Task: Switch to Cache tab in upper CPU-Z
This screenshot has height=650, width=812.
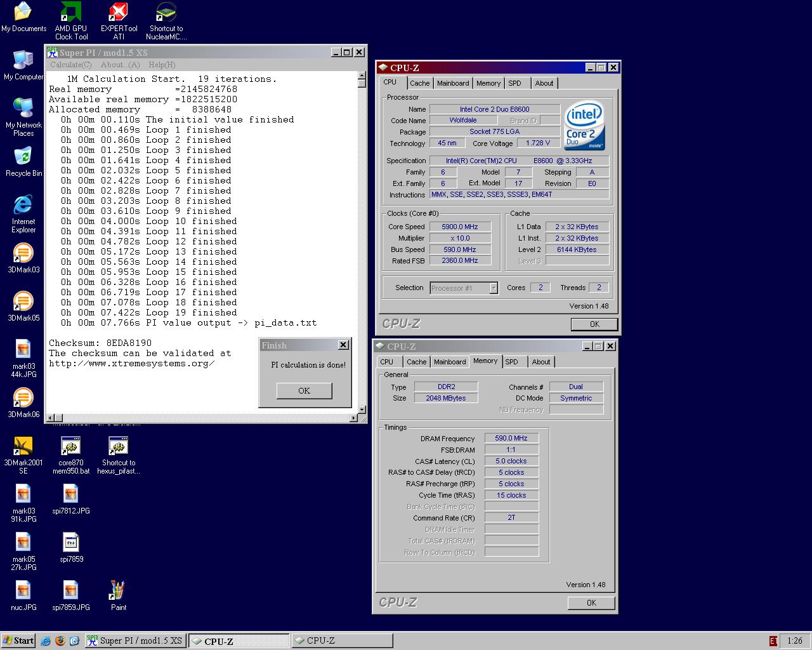Action: [419, 83]
